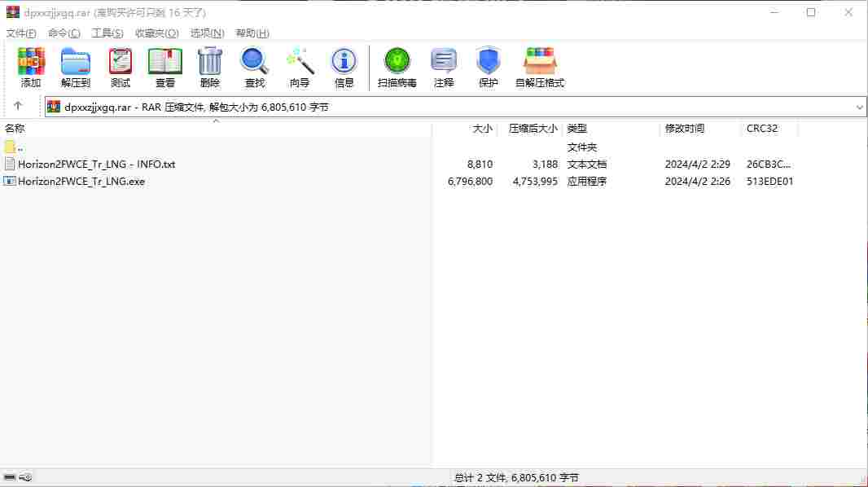Open the File (文件) menu

click(21, 33)
